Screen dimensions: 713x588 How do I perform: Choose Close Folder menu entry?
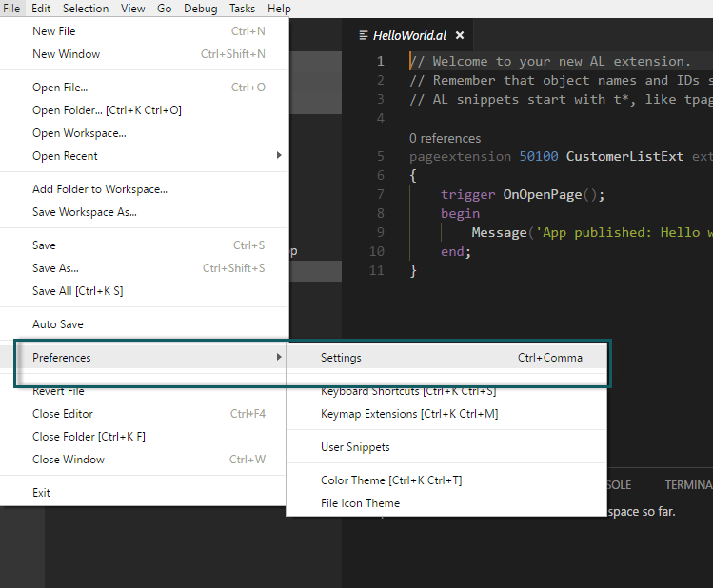[x=89, y=437]
